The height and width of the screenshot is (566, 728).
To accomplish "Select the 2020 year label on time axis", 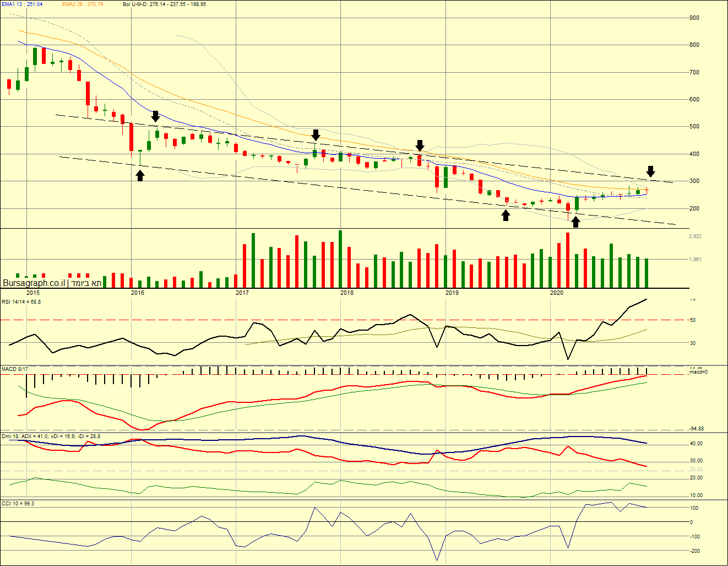I will (x=557, y=293).
